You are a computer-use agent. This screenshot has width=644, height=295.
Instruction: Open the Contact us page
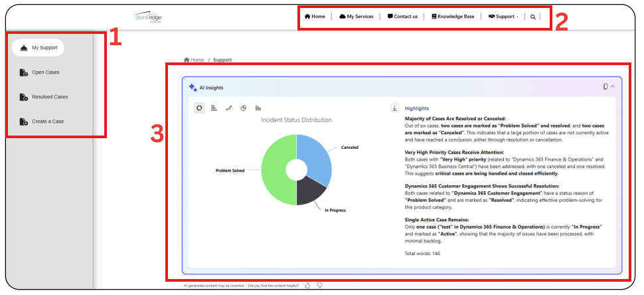pyautogui.click(x=402, y=17)
